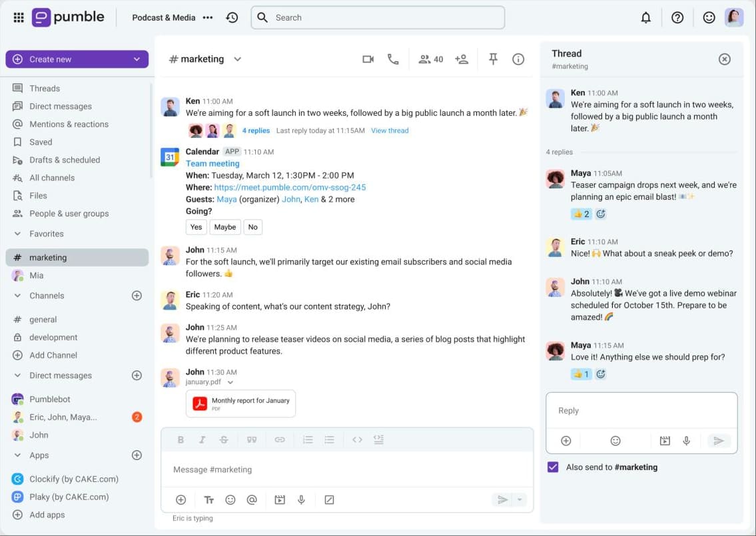Open the meet.pumble.com meeting URL
Image resolution: width=756 pixels, height=536 pixels.
(x=290, y=188)
